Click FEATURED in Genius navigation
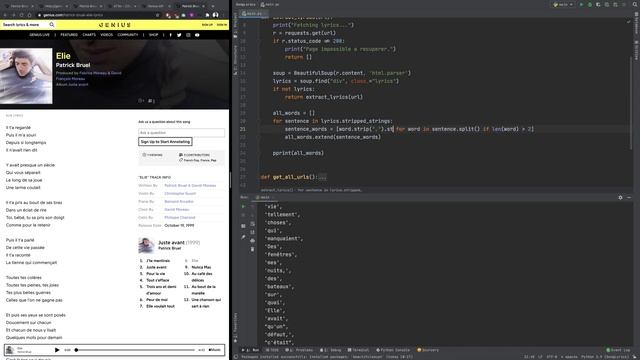The height and width of the screenshot is (360, 640). click(x=69, y=35)
